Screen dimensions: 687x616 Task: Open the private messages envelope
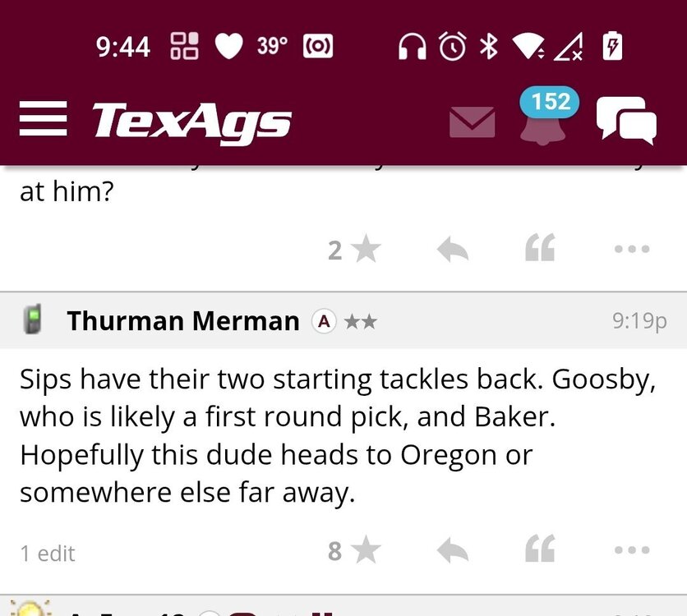click(x=472, y=122)
